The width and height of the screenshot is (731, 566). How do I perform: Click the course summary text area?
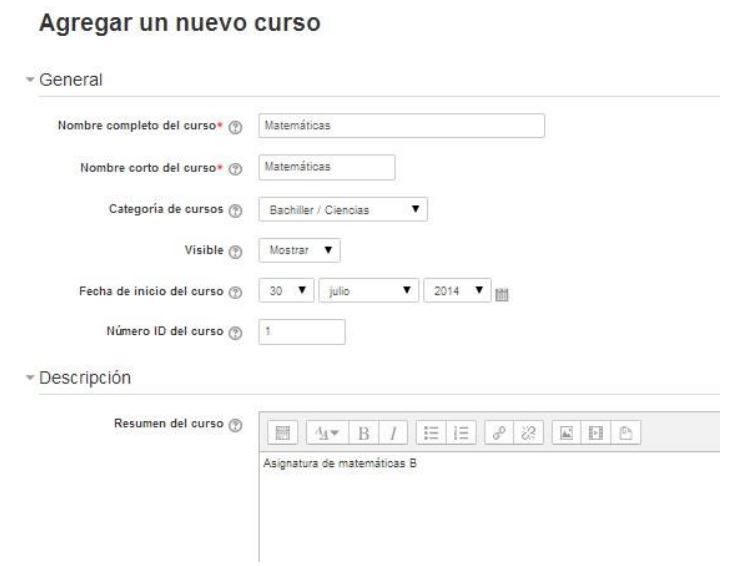point(490,507)
